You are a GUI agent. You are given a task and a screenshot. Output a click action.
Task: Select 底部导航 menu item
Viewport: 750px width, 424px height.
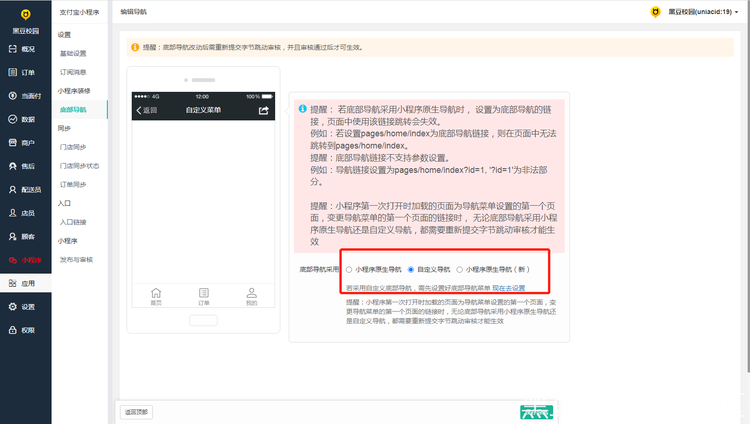pyautogui.click(x=73, y=110)
